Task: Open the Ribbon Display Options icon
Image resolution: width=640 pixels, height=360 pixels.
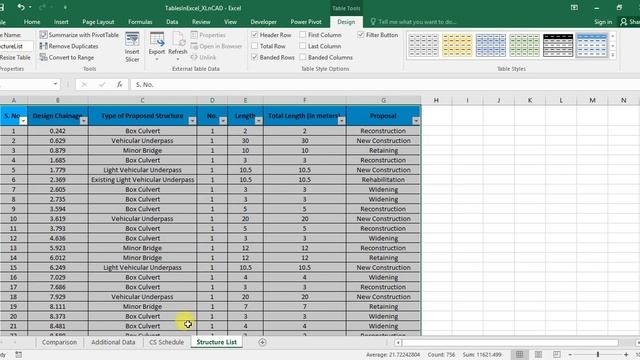Action: 574,8
